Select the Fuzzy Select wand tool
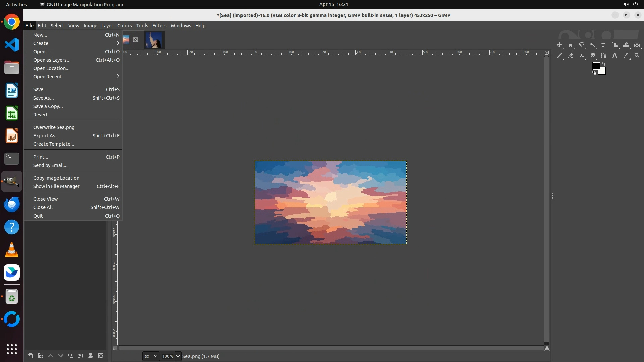644x362 pixels. [x=593, y=45]
